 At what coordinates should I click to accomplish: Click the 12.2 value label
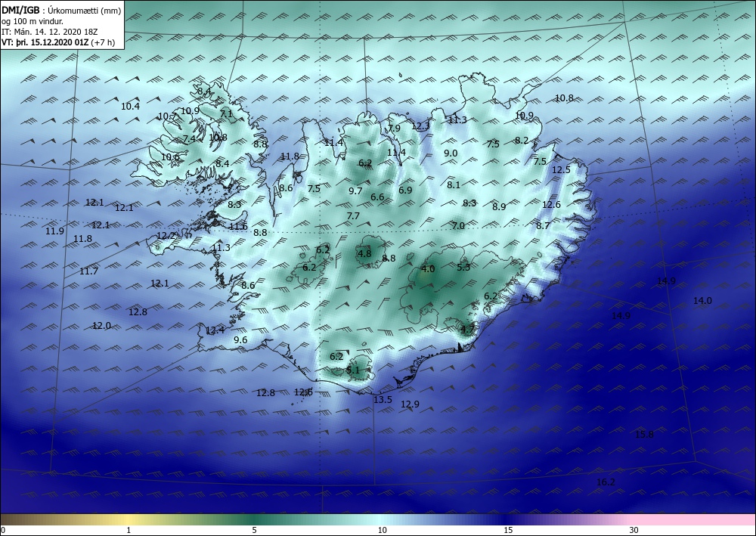pyautogui.click(x=166, y=236)
